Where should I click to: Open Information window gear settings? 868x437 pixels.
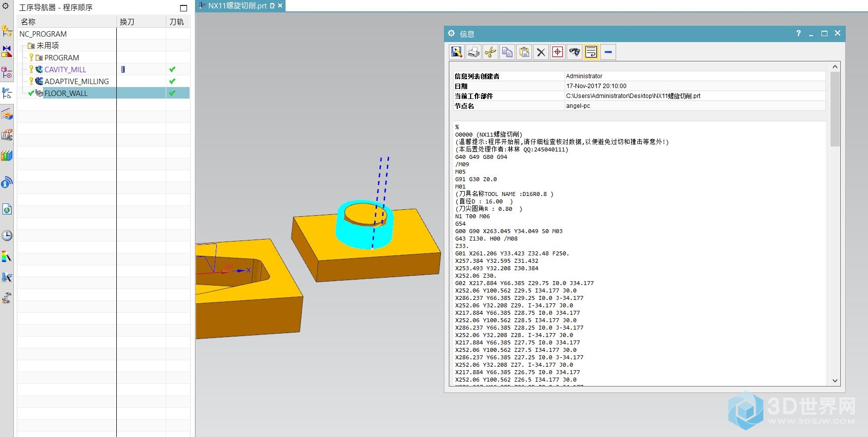(451, 34)
